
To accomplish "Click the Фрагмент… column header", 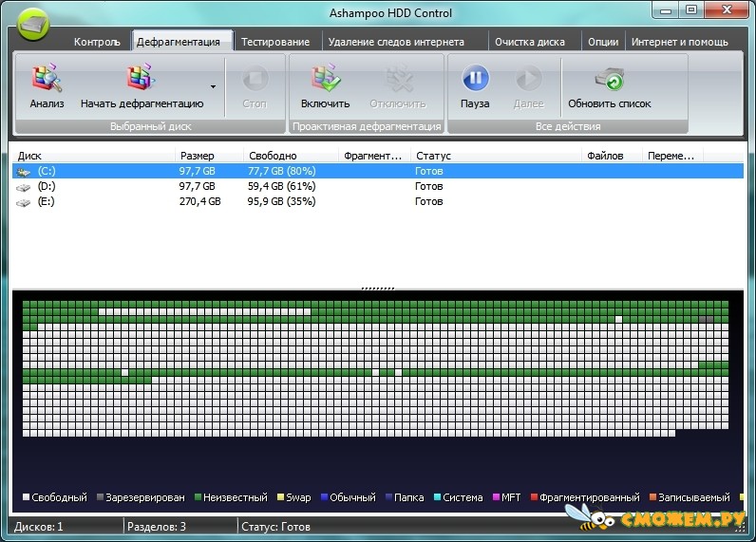I will [x=374, y=156].
